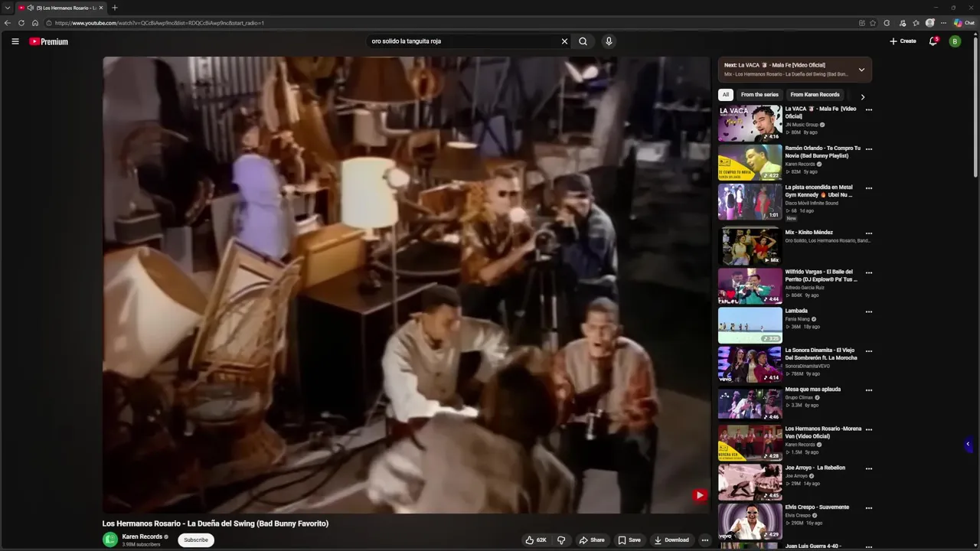The width and height of the screenshot is (980, 551).
Task: Save video to a playlist
Action: click(x=629, y=540)
